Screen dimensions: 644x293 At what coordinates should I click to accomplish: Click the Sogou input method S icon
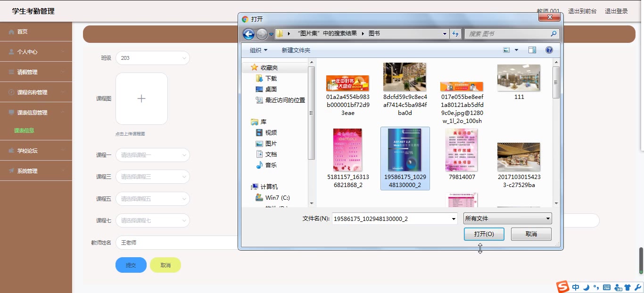pos(563,286)
